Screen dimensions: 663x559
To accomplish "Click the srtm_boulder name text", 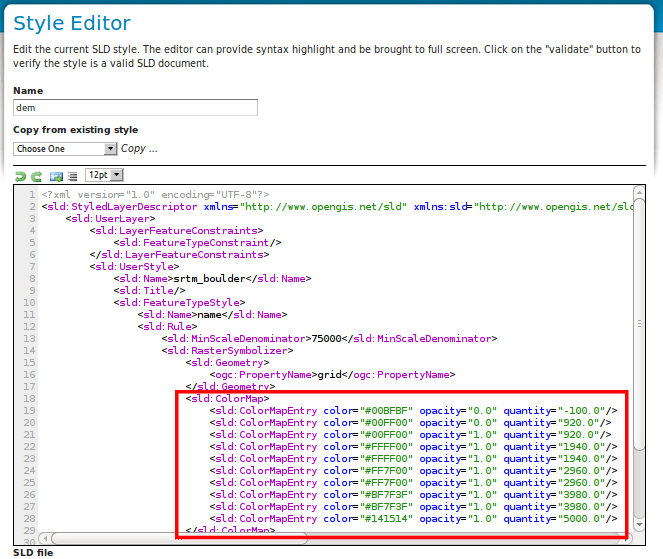I will point(209,279).
